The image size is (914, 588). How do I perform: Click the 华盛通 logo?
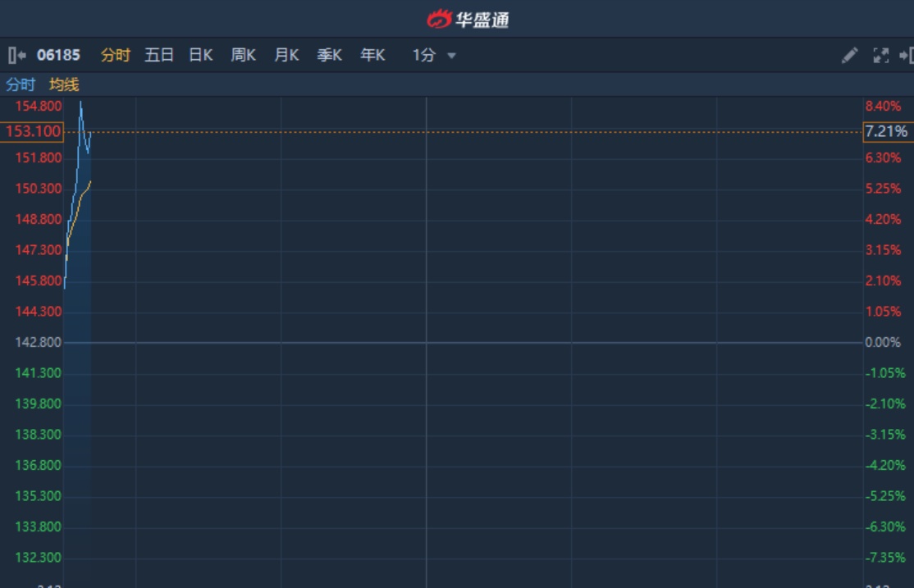click(468, 19)
